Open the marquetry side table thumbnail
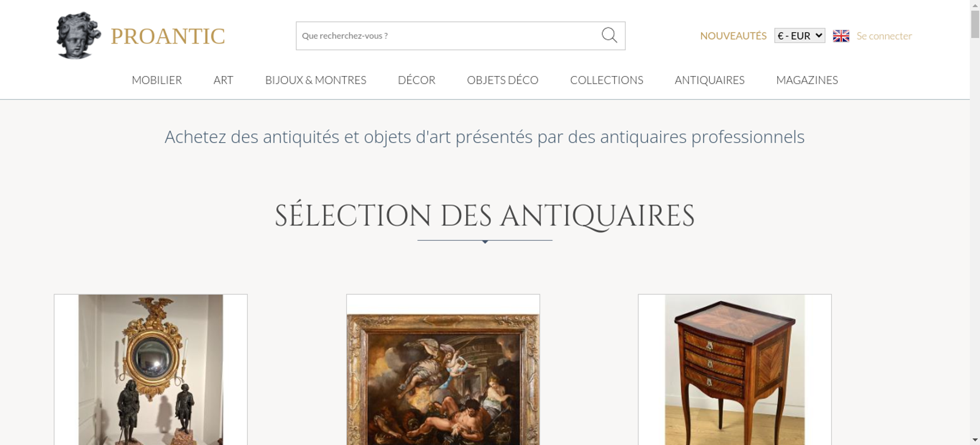980x445 pixels. tap(735, 370)
